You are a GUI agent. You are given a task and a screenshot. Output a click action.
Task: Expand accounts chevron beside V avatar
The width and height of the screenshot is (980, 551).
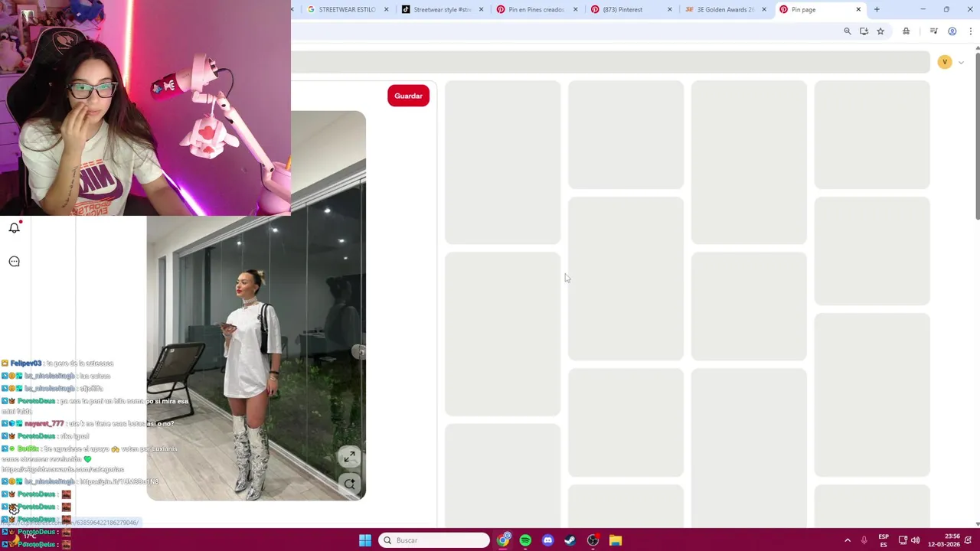click(x=961, y=62)
